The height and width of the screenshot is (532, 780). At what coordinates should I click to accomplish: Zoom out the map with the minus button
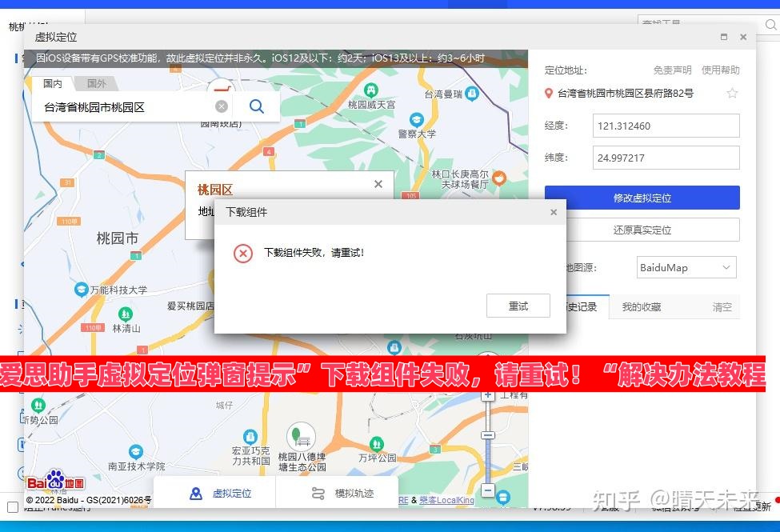pos(488,490)
